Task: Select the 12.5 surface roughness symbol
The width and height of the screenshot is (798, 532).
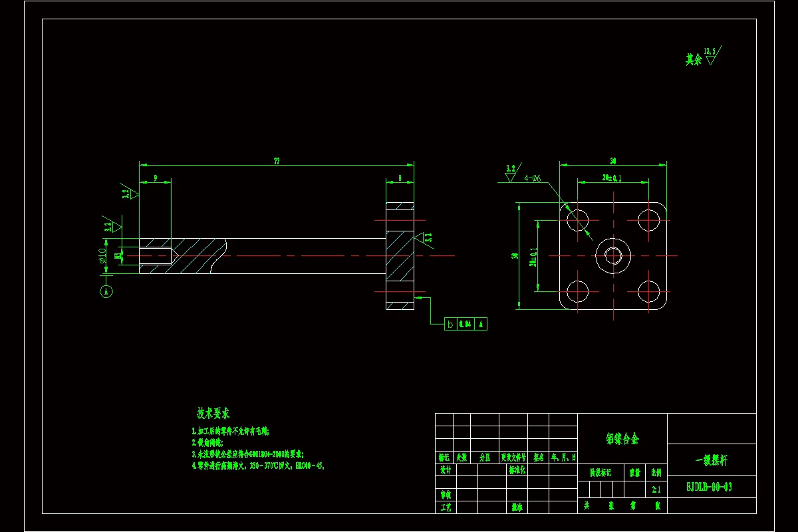Action: pos(712,55)
